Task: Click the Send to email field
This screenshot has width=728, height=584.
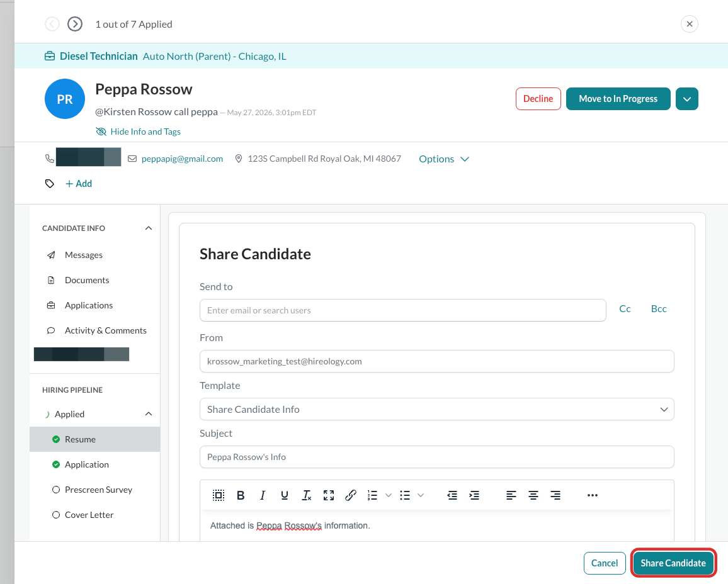Action: click(x=402, y=310)
